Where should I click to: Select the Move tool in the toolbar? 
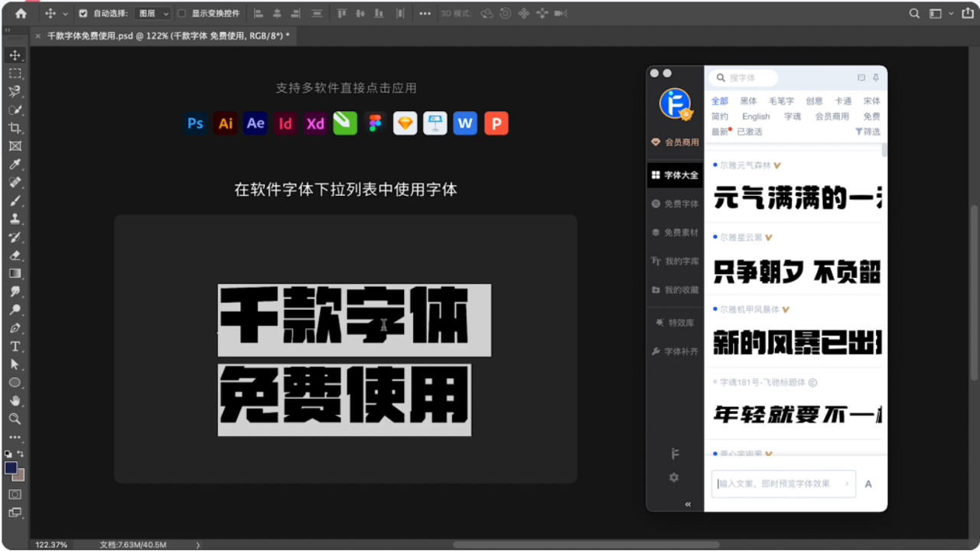(x=15, y=55)
